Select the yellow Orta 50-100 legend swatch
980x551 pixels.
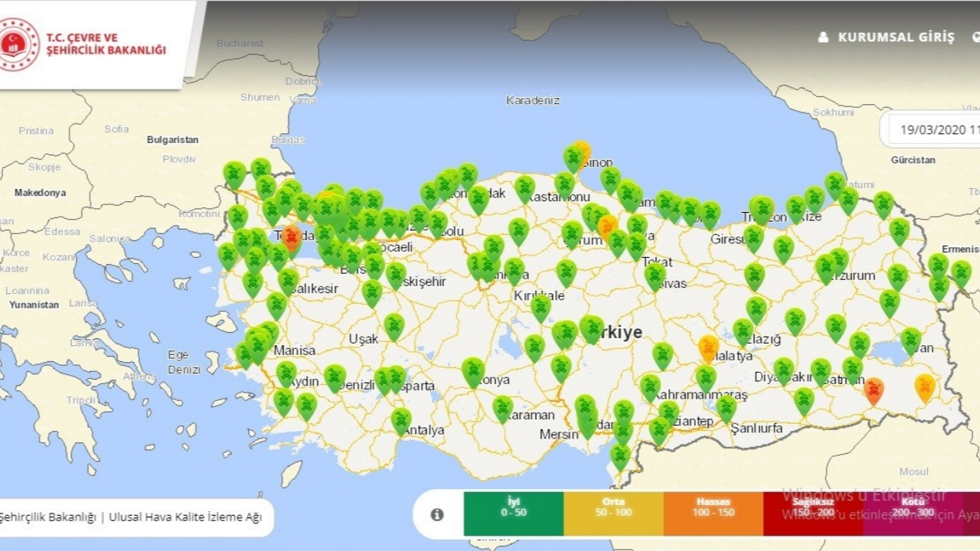613,514
